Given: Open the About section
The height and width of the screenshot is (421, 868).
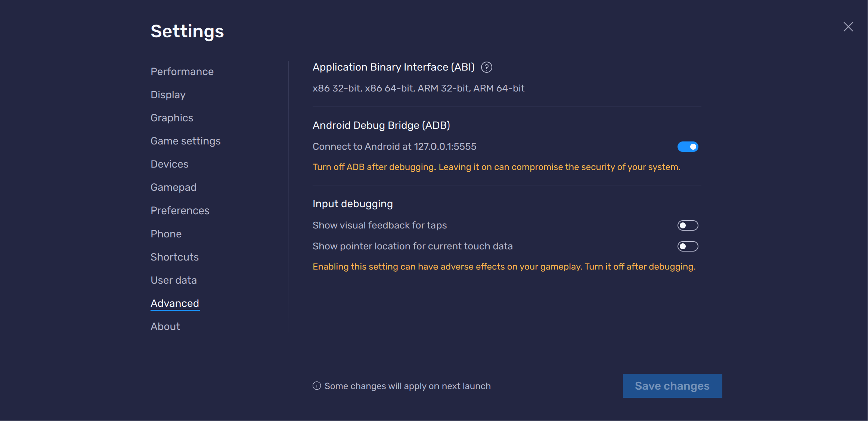Looking at the screenshot, I should [165, 327].
